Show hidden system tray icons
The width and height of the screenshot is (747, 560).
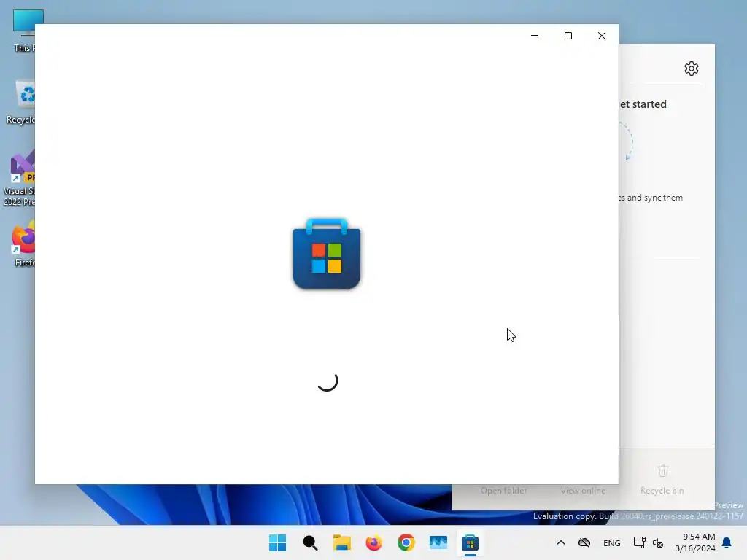click(561, 542)
